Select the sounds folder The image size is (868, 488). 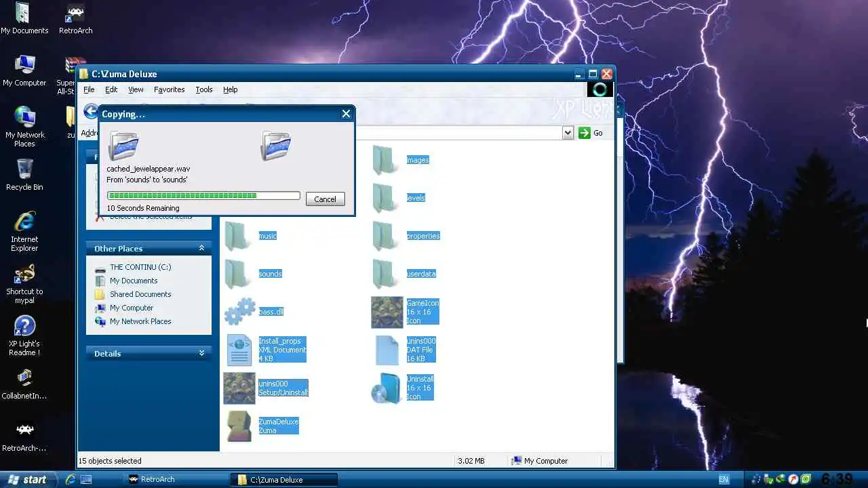tap(237, 274)
